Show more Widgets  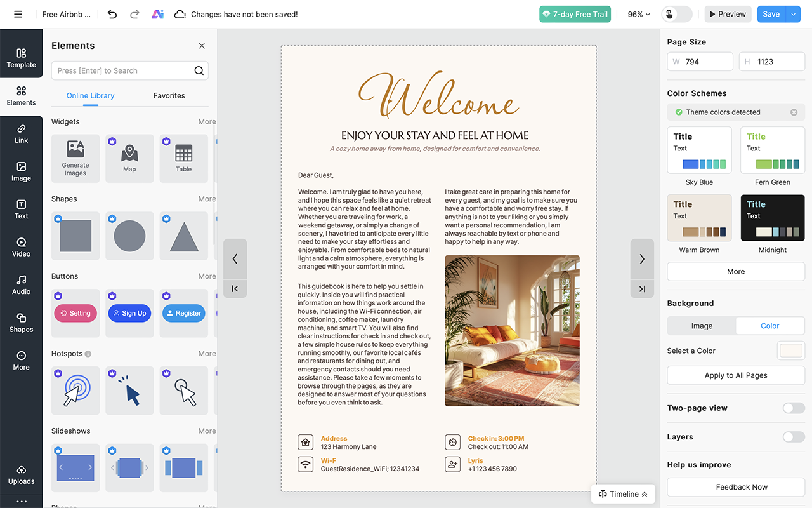coord(207,122)
